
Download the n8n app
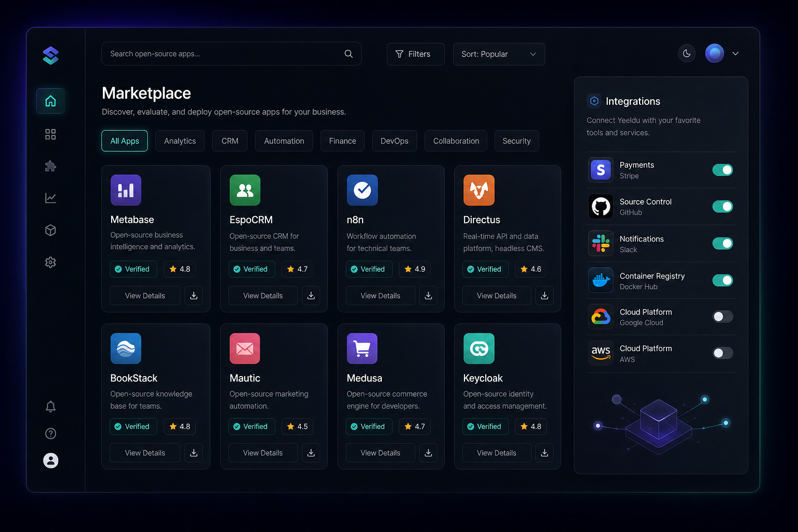[x=429, y=296]
